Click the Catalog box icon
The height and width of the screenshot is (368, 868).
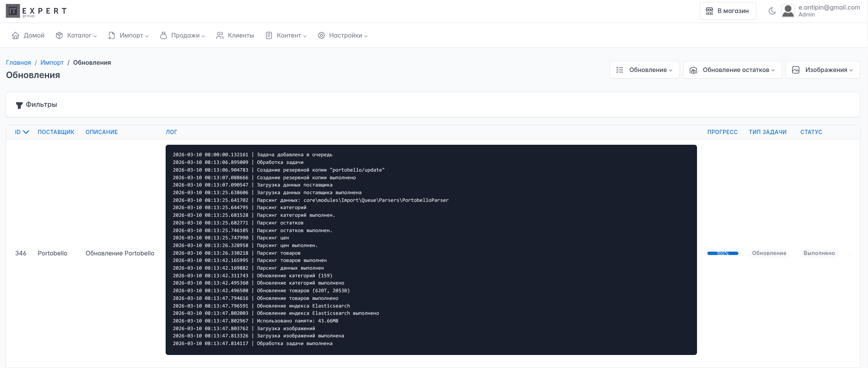click(x=59, y=36)
